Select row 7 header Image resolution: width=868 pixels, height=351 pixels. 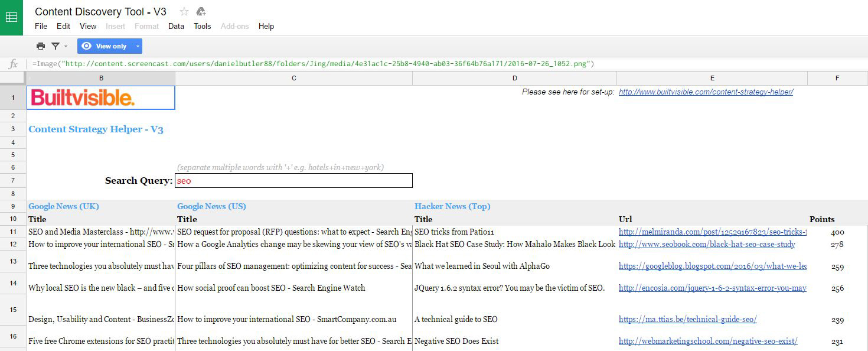(x=13, y=180)
